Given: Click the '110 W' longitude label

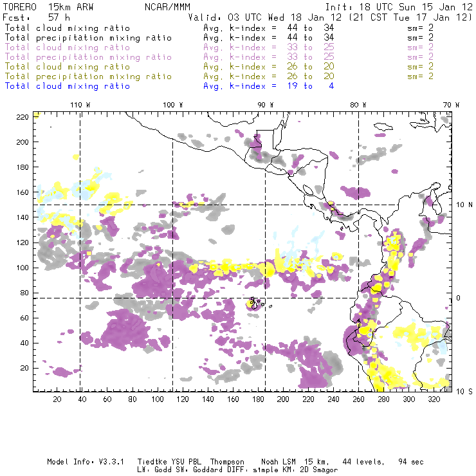Looking at the screenshot, I should pyautogui.click(x=80, y=105).
